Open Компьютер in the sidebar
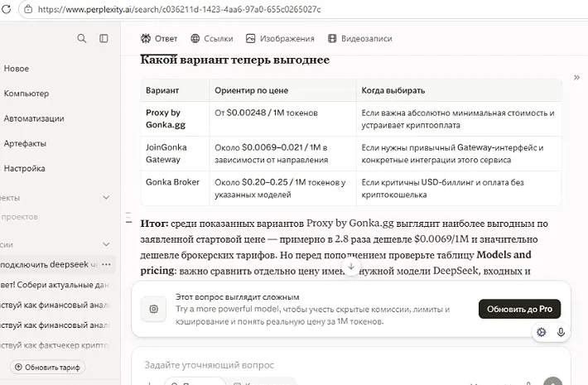This screenshot has width=588, height=385. 27,94
